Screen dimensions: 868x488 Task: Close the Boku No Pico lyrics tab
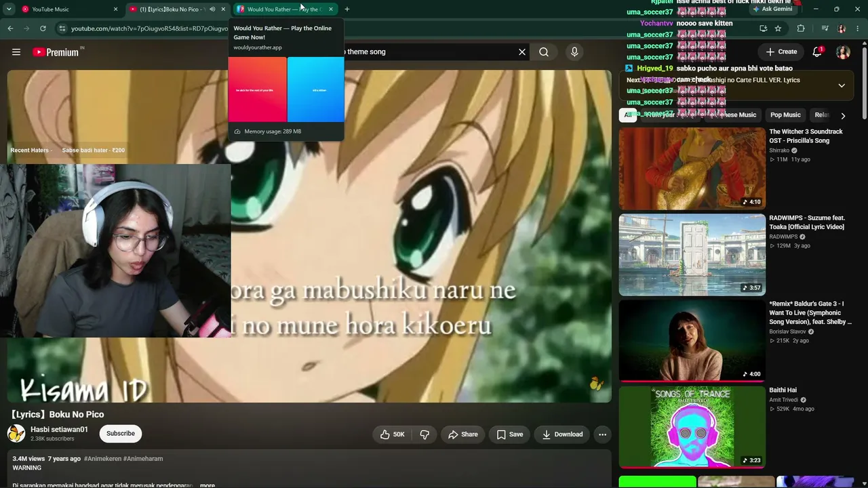point(223,9)
